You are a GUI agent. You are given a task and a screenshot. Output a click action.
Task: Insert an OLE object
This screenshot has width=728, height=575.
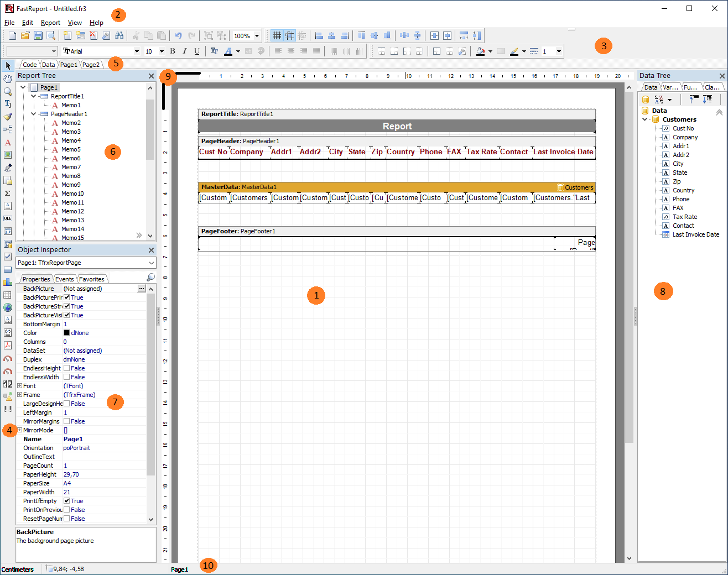click(8, 219)
